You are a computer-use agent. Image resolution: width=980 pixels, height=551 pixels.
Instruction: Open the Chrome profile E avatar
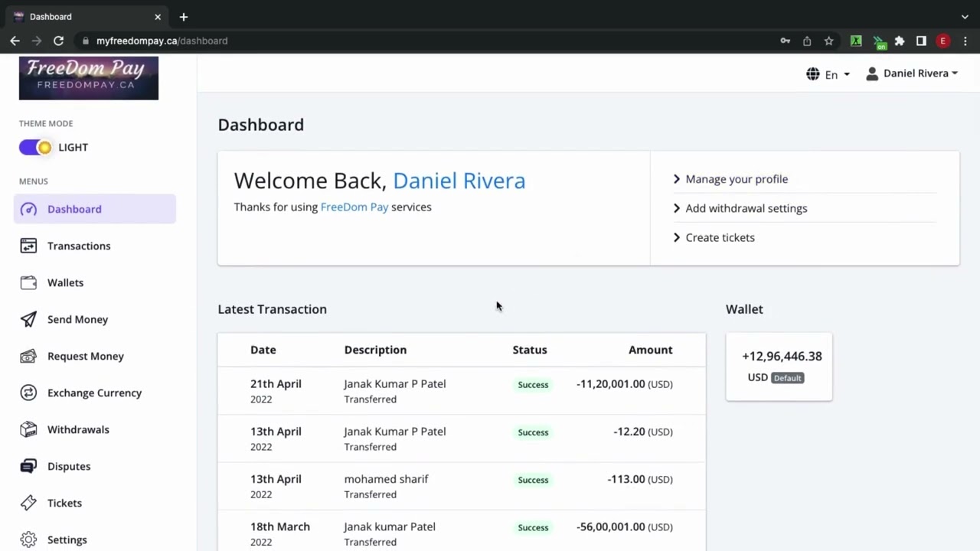[943, 41]
